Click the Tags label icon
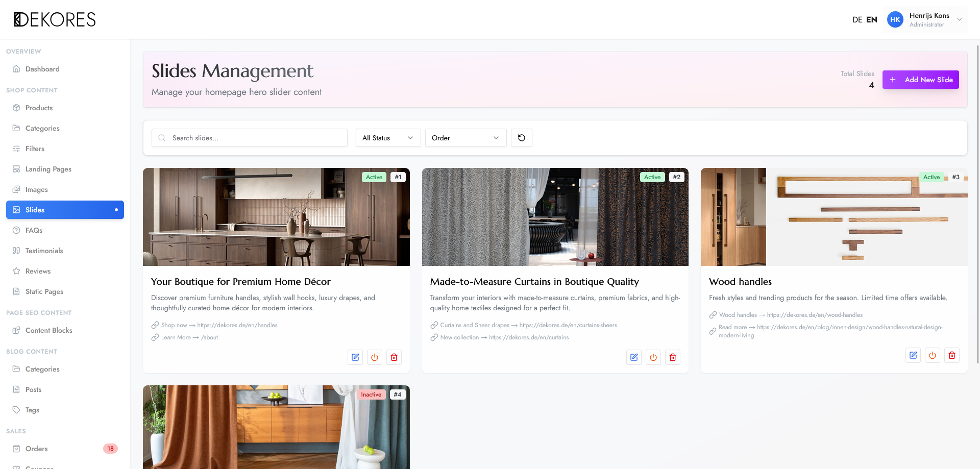980x469 pixels. (x=16, y=410)
